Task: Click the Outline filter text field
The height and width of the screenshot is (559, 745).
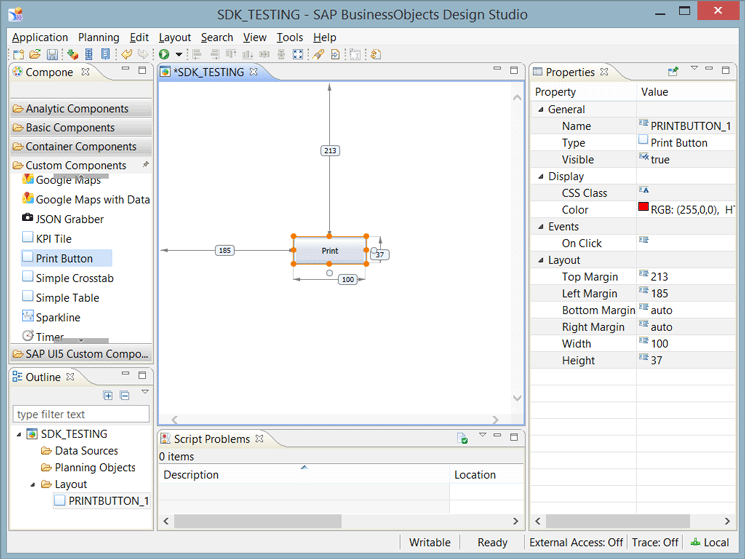Action: point(81,414)
